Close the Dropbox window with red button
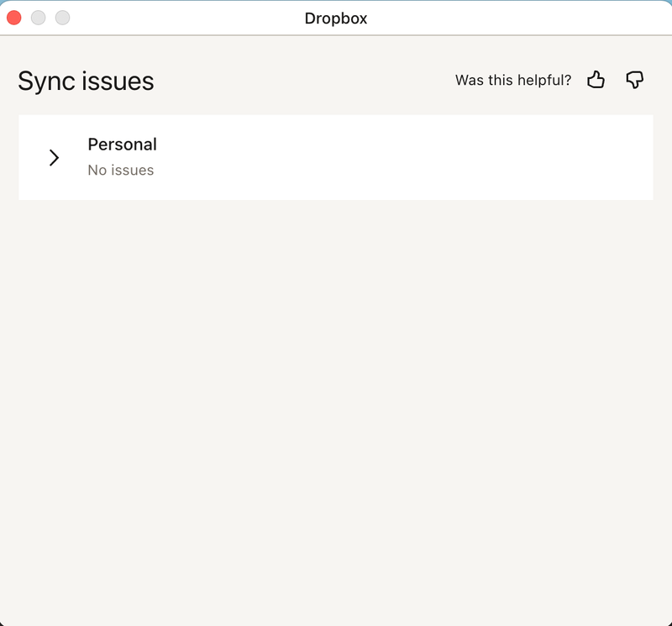The image size is (672, 626). [14, 18]
